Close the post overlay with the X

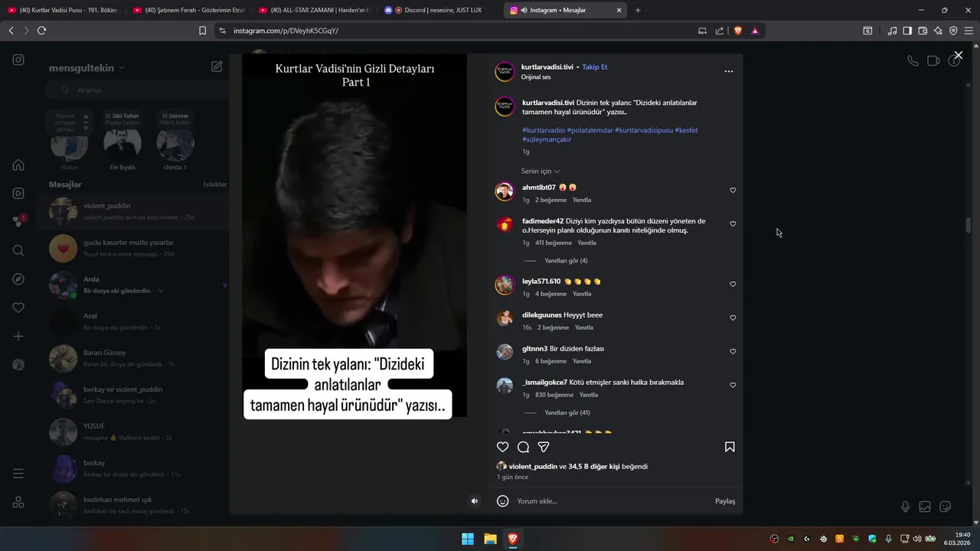958,55
